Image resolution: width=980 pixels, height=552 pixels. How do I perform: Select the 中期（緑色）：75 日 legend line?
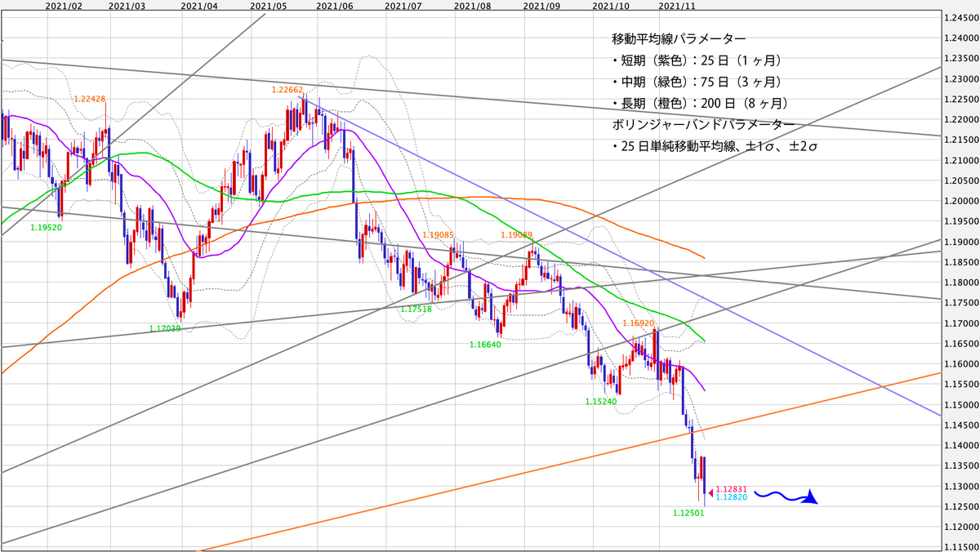point(697,82)
